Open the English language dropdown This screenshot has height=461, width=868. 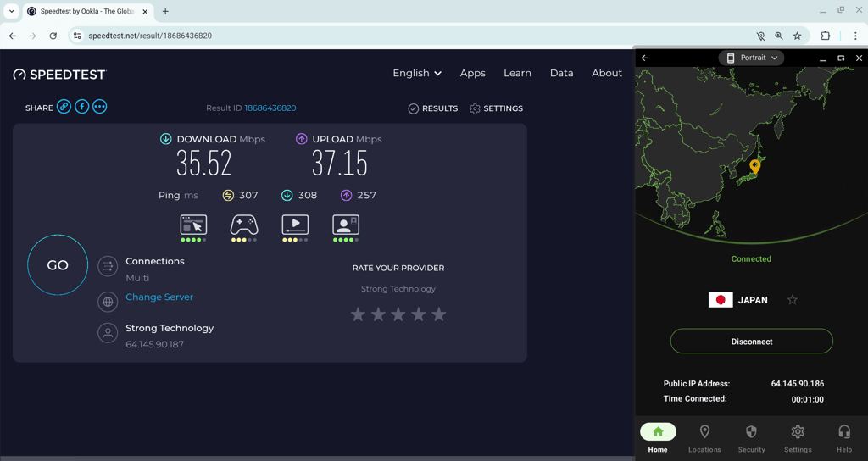pos(417,73)
